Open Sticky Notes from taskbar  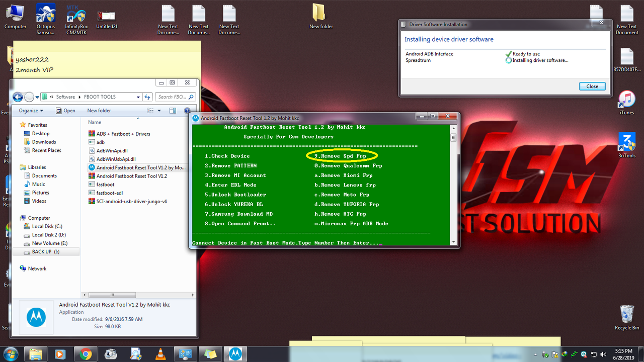(x=210, y=354)
